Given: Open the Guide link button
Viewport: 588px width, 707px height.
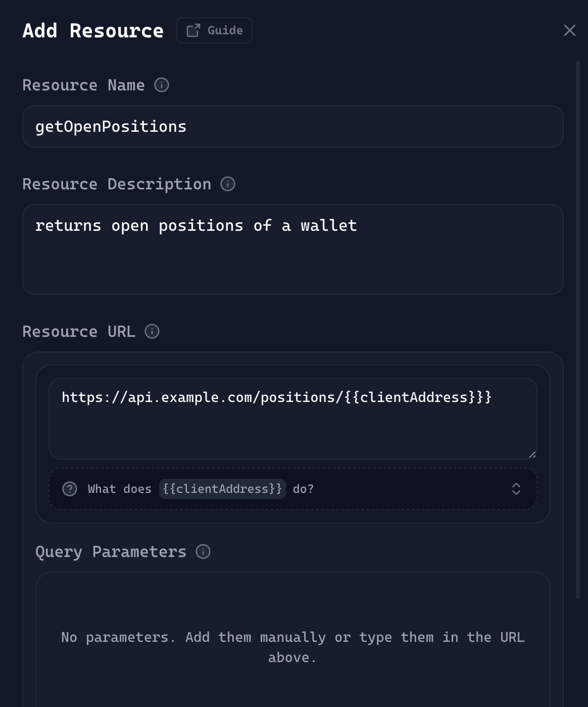Looking at the screenshot, I should (214, 30).
